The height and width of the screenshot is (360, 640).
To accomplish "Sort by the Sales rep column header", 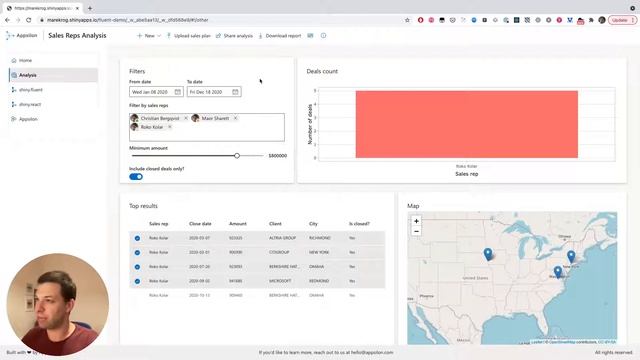I will point(158,224).
